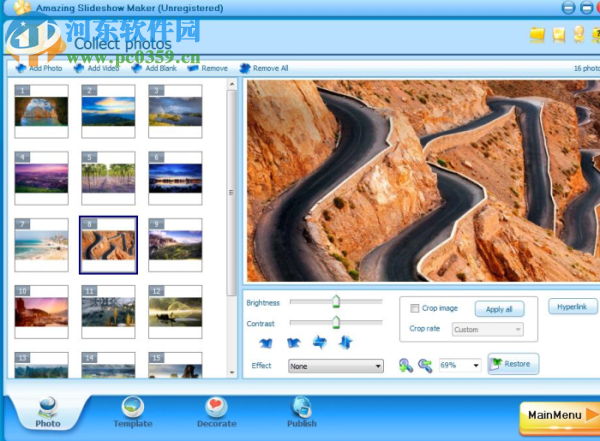Screen dimensions: 600x441
Task: Select photo thumbnail 3
Action: pyautogui.click(x=175, y=111)
